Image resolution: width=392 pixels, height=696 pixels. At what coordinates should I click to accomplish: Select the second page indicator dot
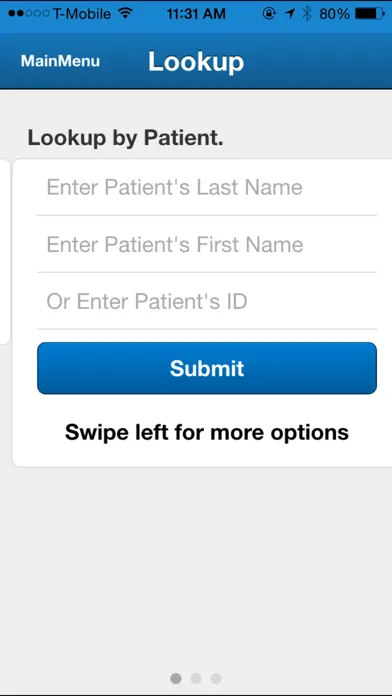click(196, 678)
